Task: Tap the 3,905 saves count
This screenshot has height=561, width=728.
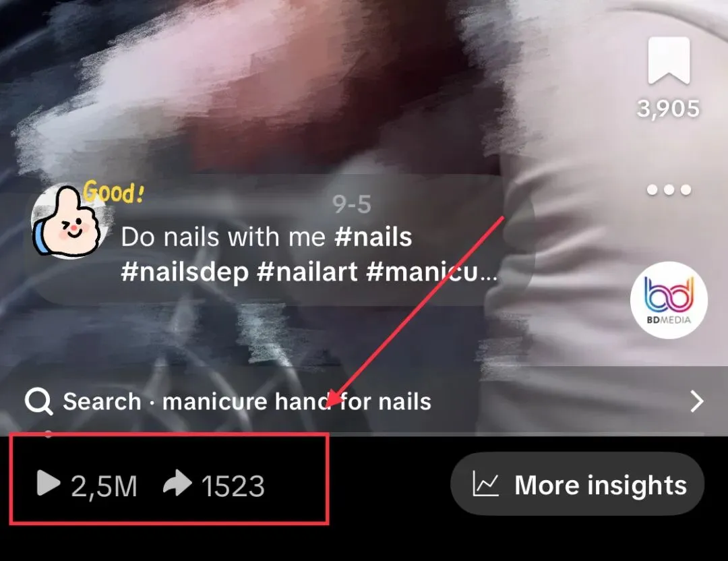Action: 668,109
